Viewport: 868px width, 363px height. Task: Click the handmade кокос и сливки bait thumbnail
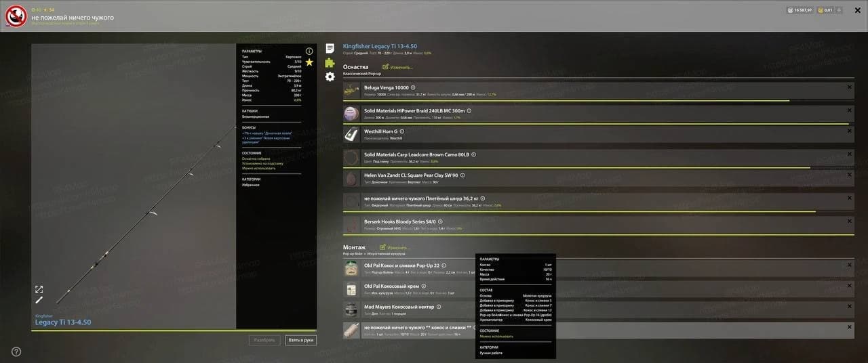[x=351, y=330]
